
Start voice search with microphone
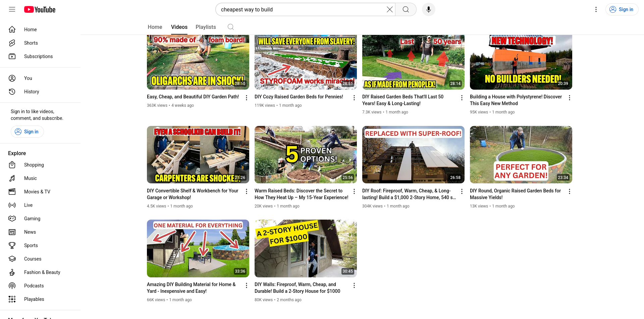[428, 9]
